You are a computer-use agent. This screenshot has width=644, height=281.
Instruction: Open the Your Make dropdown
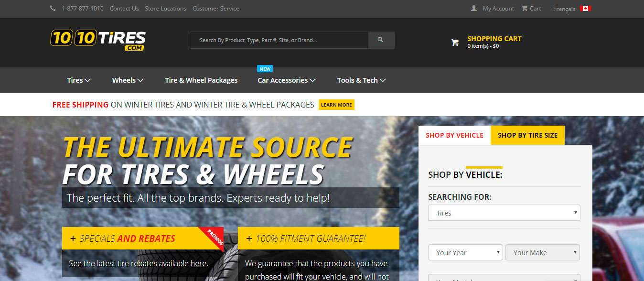pos(543,252)
